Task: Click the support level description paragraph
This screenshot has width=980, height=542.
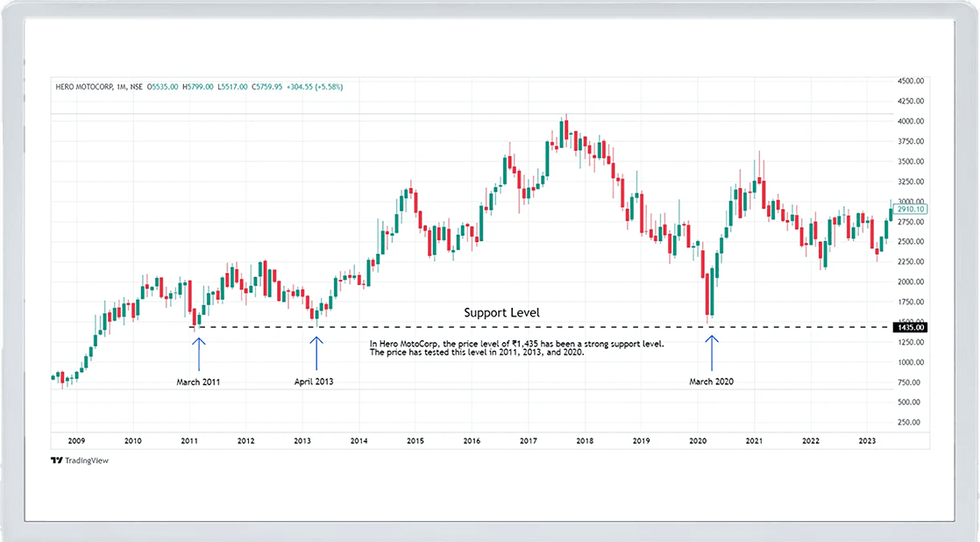Action: [517, 348]
